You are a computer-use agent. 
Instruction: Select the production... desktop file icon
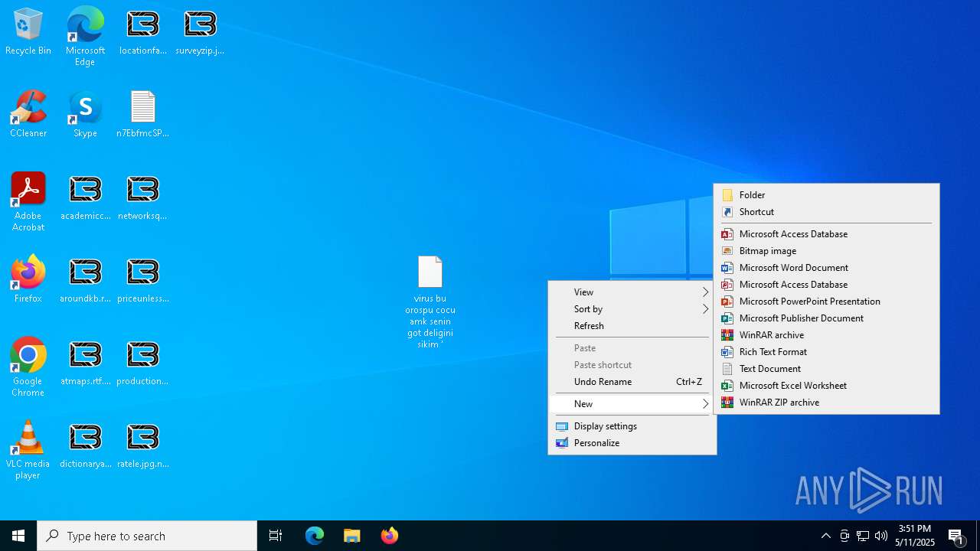(142, 363)
